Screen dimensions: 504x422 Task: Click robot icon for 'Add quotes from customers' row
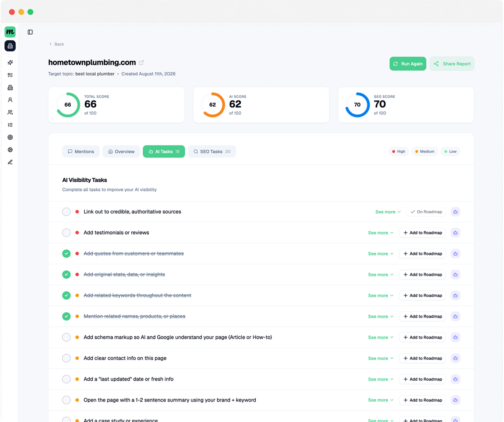pos(455,254)
